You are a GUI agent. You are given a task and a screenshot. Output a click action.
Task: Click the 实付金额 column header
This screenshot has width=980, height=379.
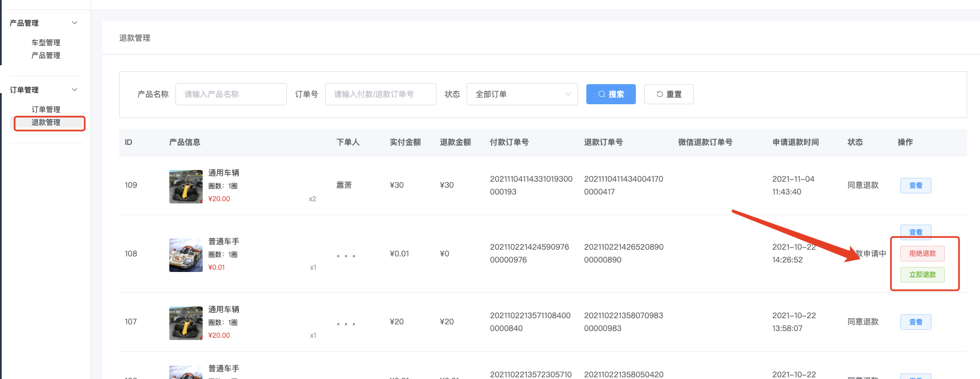coord(405,142)
